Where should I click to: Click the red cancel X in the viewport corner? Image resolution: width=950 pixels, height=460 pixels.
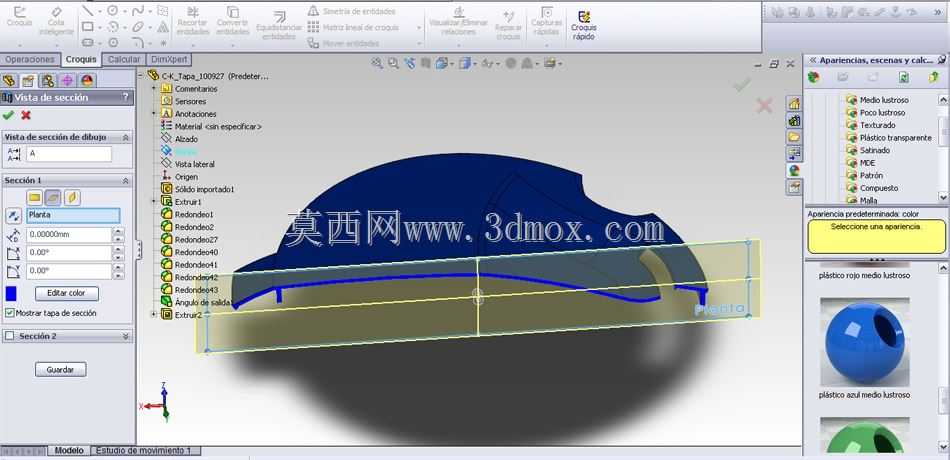pyautogui.click(x=765, y=106)
